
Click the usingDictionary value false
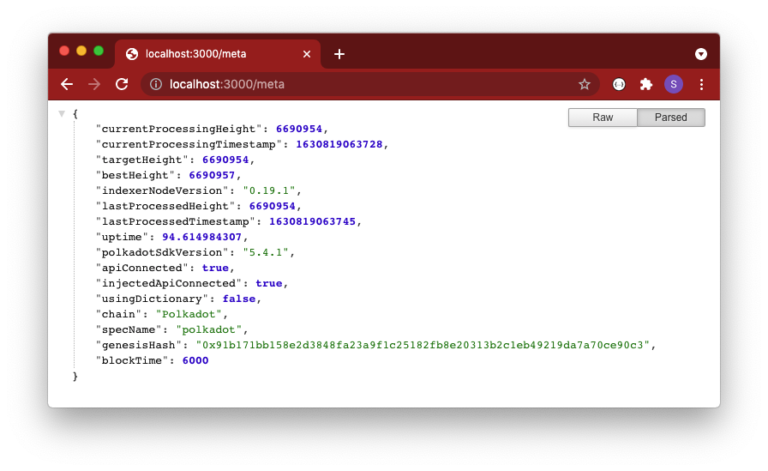point(239,299)
